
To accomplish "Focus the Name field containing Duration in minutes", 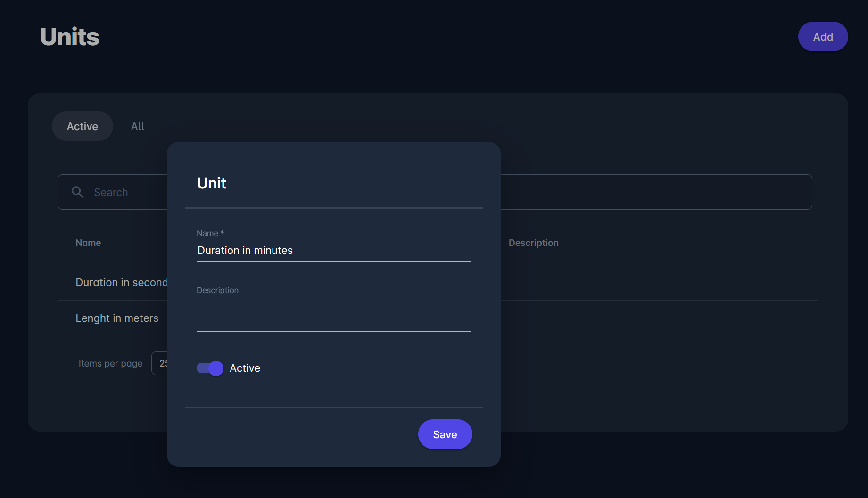I will coord(333,251).
